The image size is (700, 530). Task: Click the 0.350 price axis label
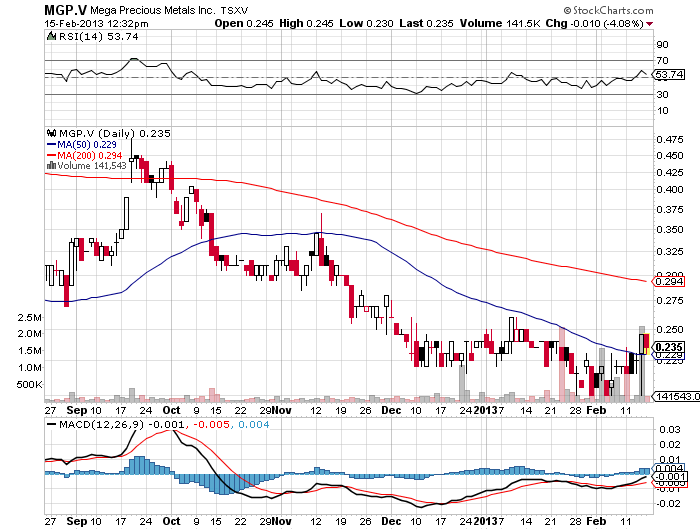pos(670,229)
